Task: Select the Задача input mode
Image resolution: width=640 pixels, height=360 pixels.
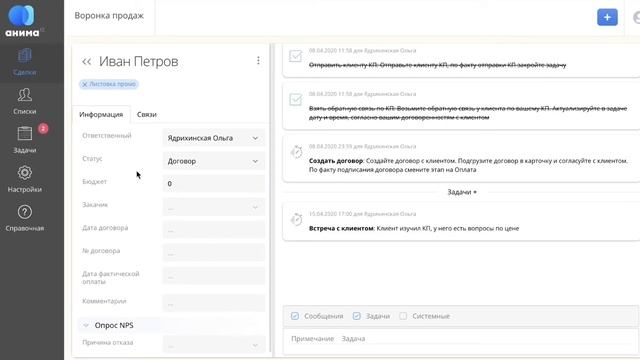Action: [353, 338]
